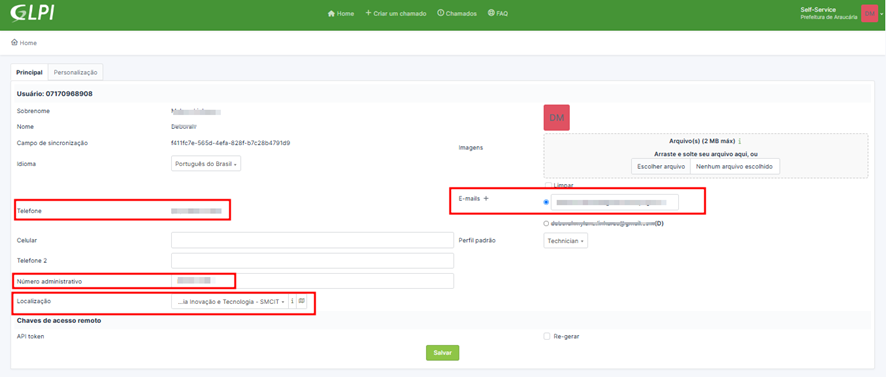Click the Chaves de acesso remoto heading
Image resolution: width=886 pixels, height=377 pixels.
[x=59, y=320]
